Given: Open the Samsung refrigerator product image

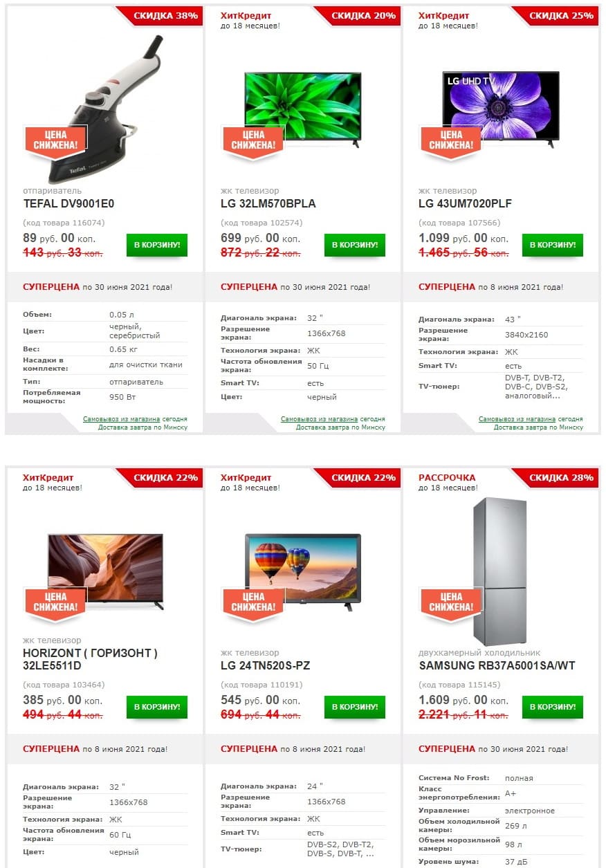Looking at the screenshot, I should [500, 571].
